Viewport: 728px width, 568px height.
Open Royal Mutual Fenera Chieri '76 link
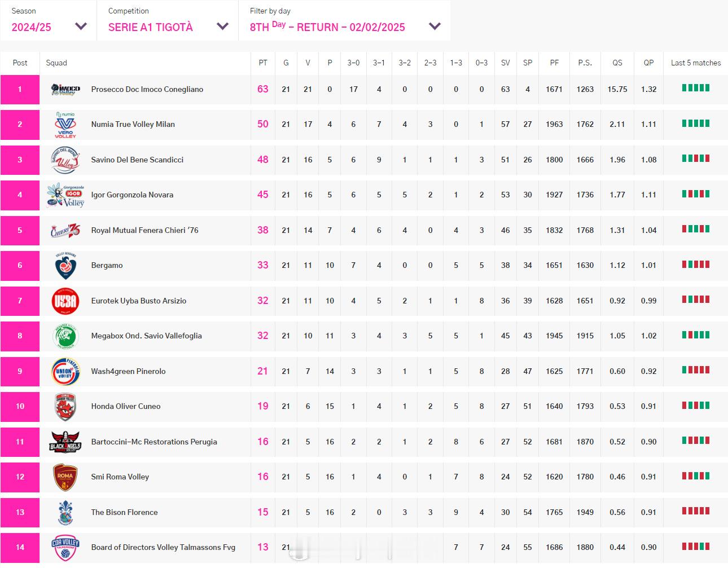145,230
